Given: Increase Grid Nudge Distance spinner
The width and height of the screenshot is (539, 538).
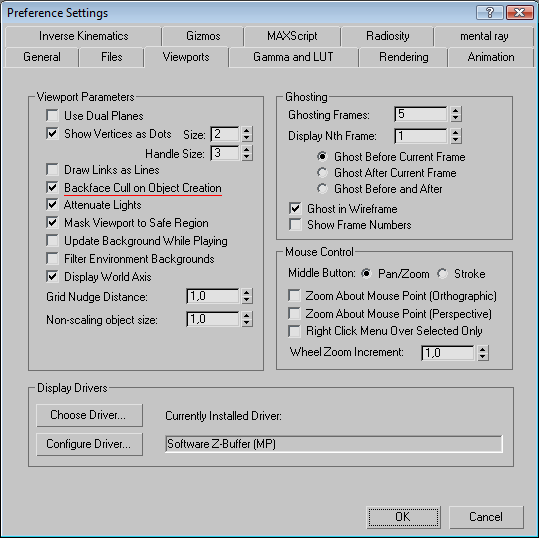Looking at the screenshot, I should point(246,293).
